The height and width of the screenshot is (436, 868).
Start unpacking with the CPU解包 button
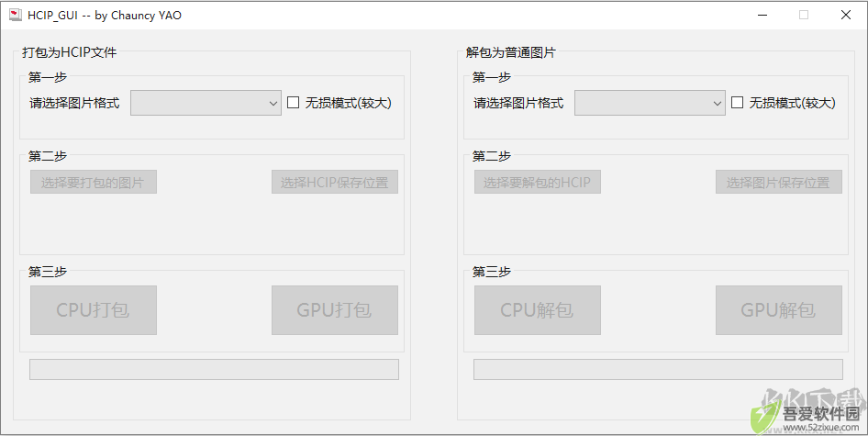tap(538, 310)
